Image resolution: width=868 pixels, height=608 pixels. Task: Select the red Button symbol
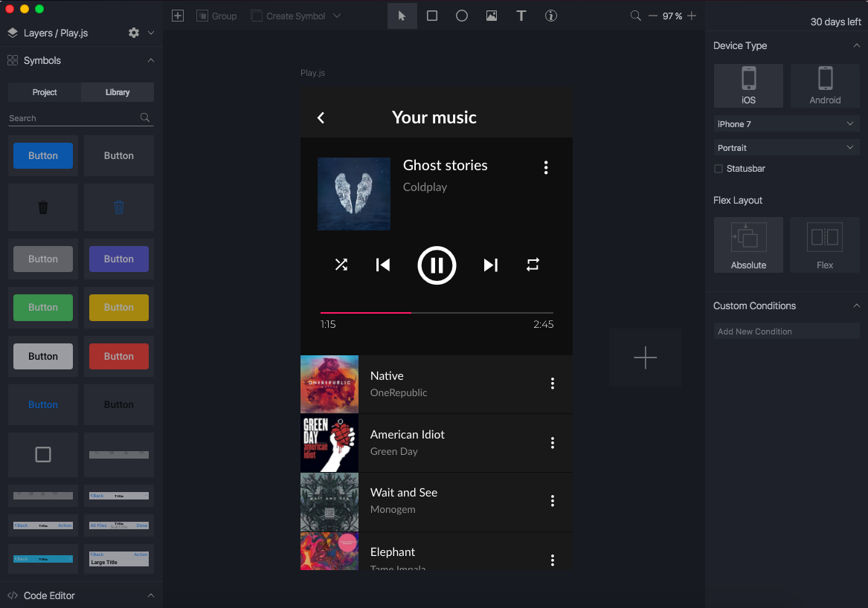pyautogui.click(x=119, y=356)
